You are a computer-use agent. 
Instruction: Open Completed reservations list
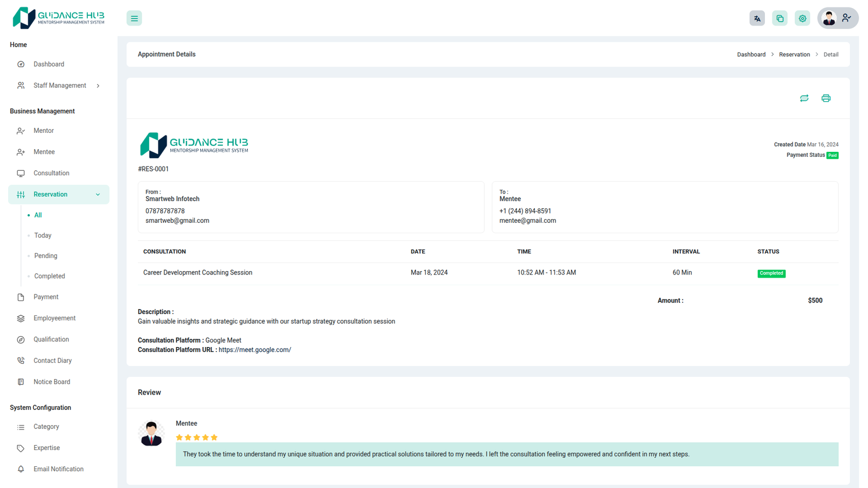[49, 276]
